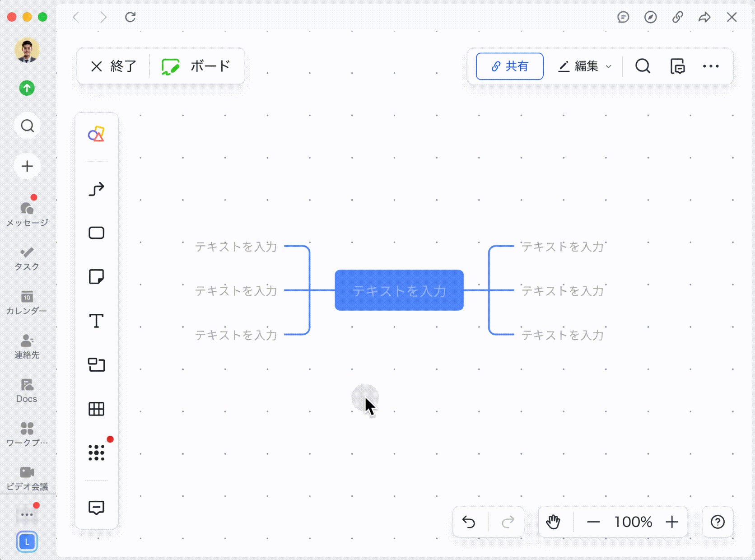Open カレンダー in the sidebar
This screenshot has width=755, height=560.
pos(27,302)
